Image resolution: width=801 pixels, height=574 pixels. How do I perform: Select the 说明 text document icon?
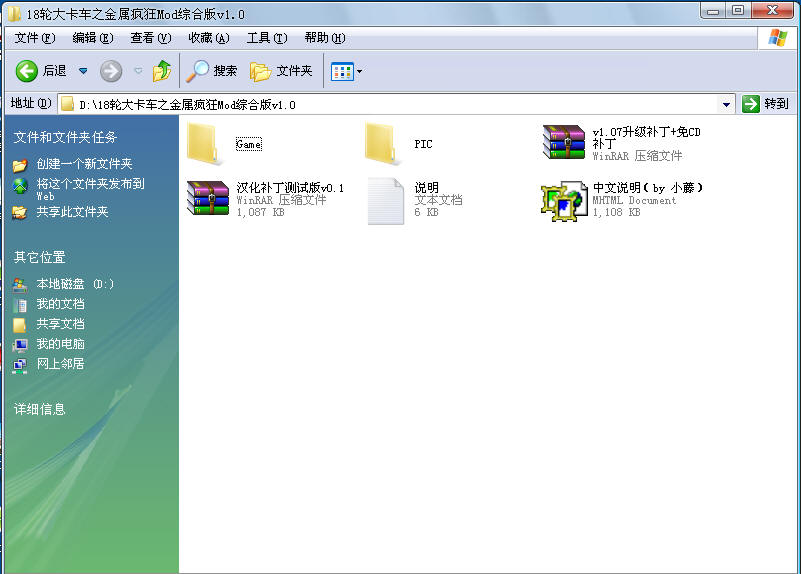click(x=386, y=201)
